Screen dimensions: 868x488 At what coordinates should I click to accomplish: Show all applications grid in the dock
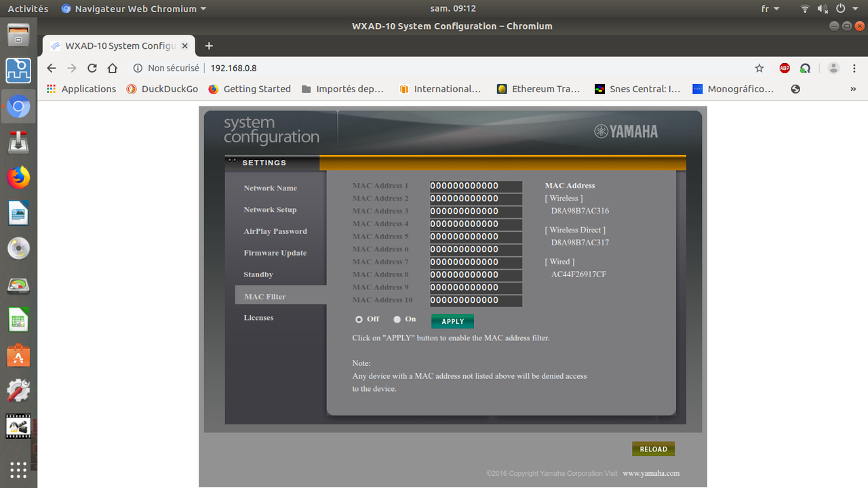pos(18,469)
